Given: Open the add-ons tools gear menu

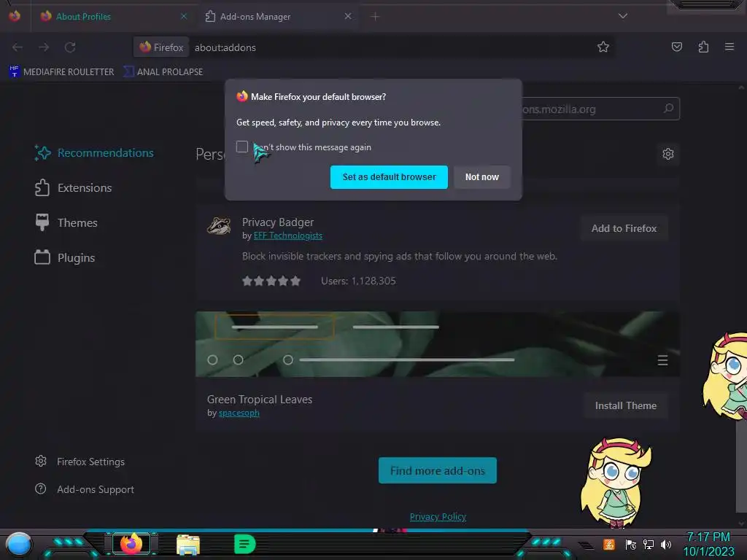Looking at the screenshot, I should (x=668, y=154).
